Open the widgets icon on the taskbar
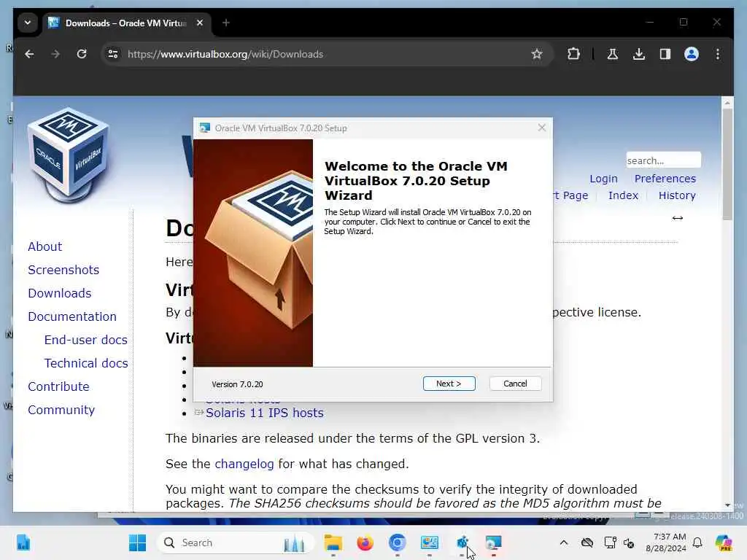747x560 pixels. 23,542
